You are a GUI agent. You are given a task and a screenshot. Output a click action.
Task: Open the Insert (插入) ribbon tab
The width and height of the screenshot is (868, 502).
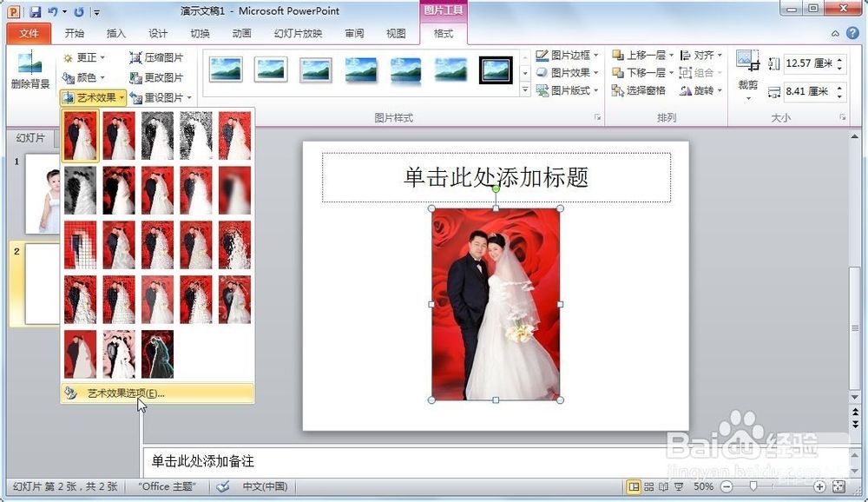115,34
